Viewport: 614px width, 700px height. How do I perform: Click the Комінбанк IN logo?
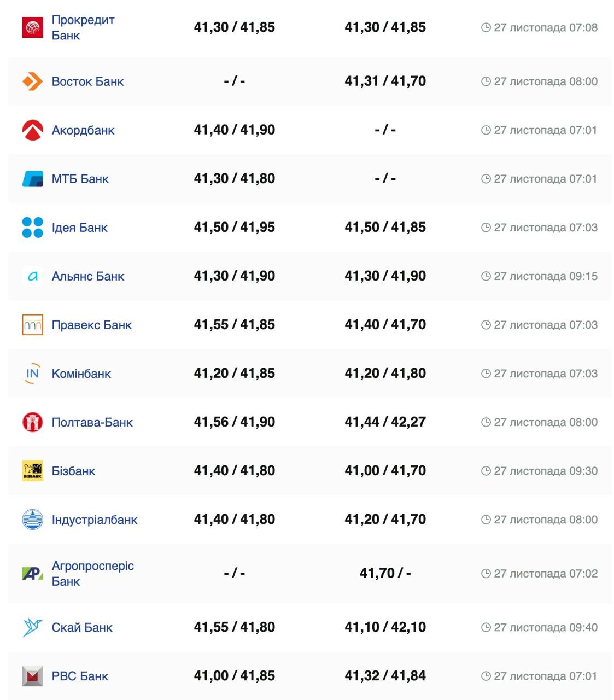pos(32,374)
